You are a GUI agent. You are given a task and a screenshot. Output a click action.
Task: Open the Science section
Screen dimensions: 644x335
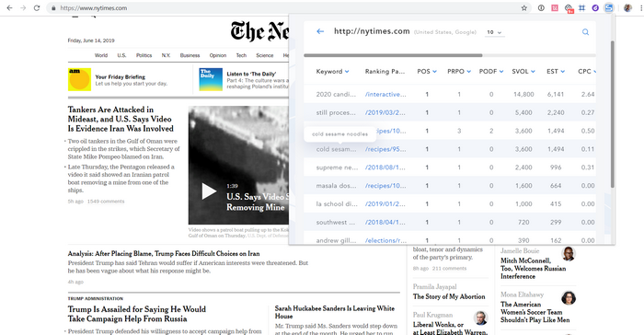[x=265, y=55]
